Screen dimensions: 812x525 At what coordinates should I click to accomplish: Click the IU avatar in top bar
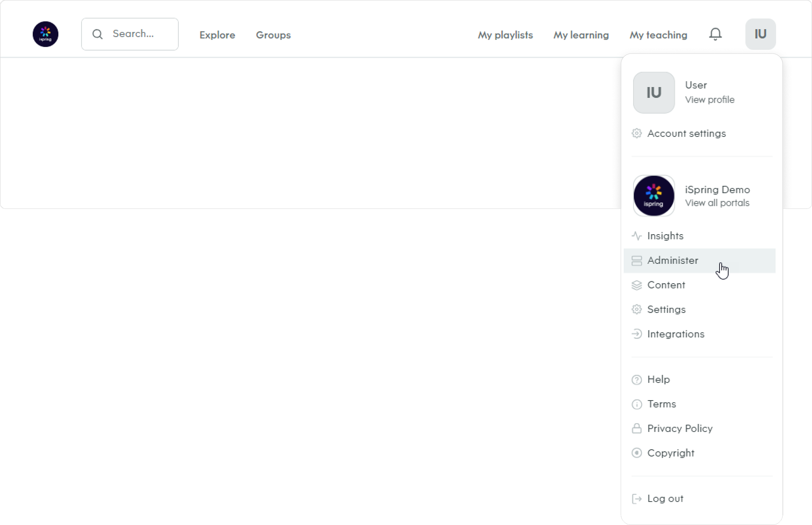(760, 34)
